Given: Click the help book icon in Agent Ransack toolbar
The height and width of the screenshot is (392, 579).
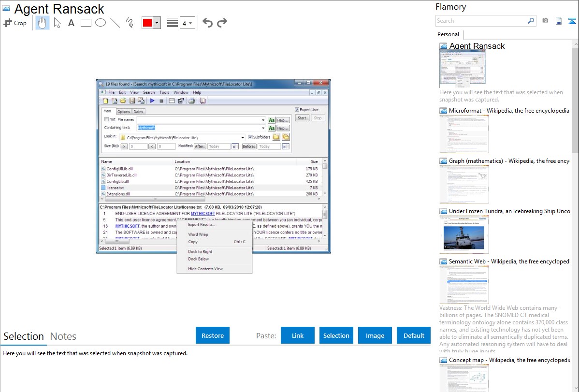Looking at the screenshot, I should point(203,101).
